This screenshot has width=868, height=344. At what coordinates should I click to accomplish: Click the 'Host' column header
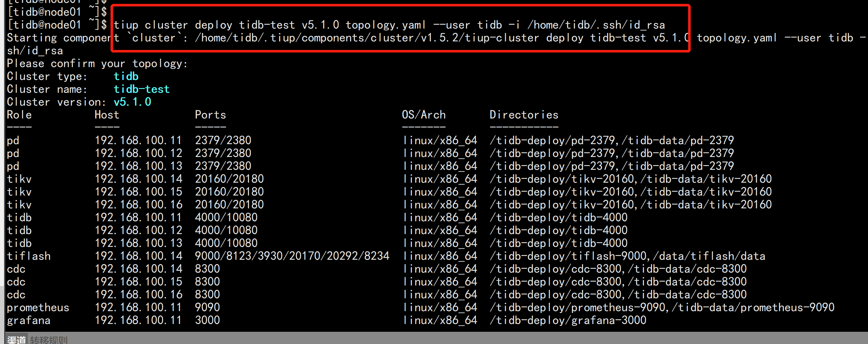[107, 115]
